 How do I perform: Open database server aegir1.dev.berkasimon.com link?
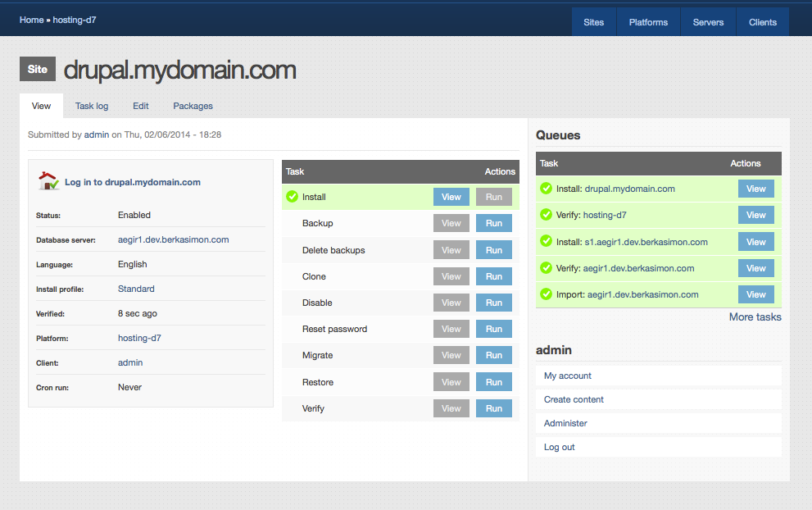174,239
